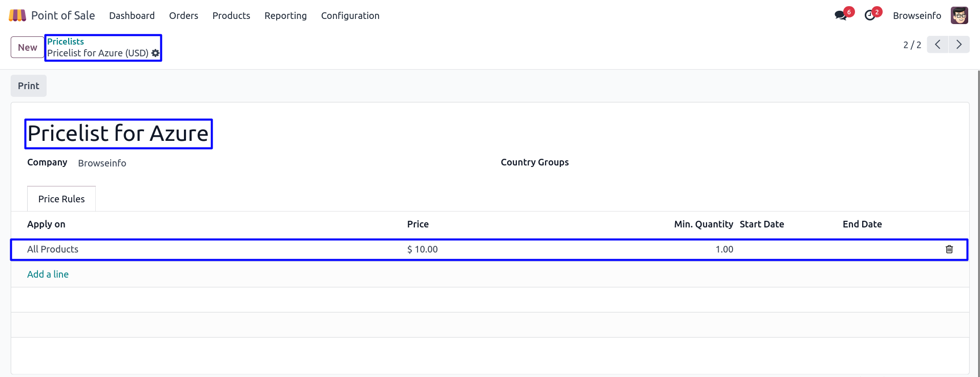The height and width of the screenshot is (377, 980).
Task: Click the Pricelists breadcrumb link
Action: 66,41
